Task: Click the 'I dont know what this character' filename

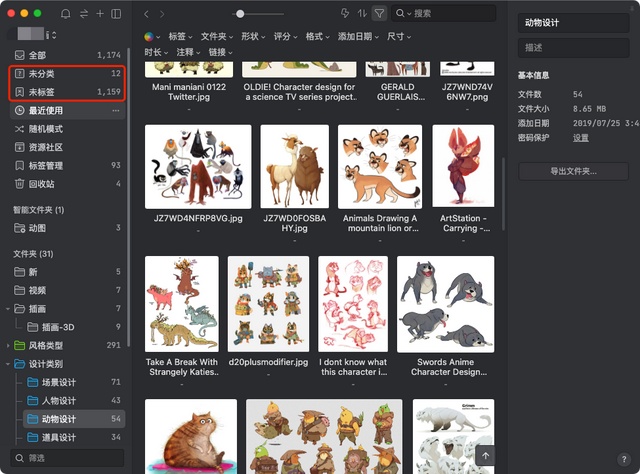Action: pos(353,367)
